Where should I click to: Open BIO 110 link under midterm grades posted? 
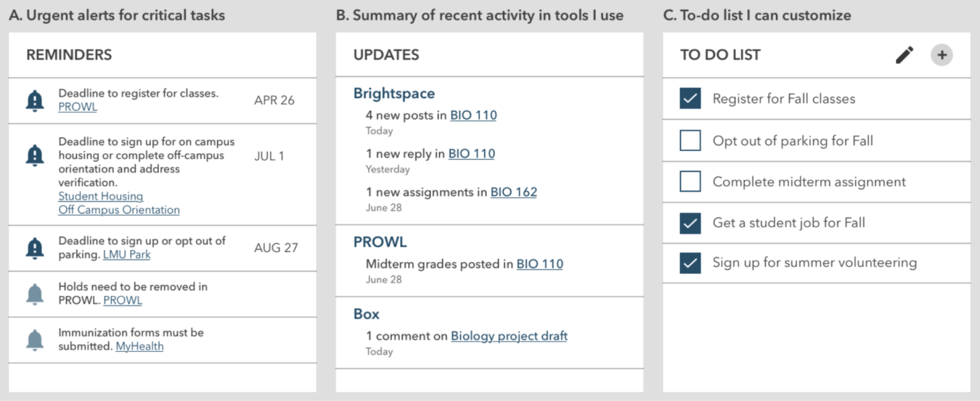click(x=539, y=264)
